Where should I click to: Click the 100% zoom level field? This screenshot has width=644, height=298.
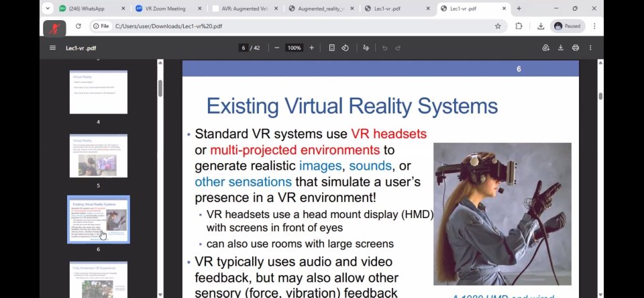(x=294, y=48)
